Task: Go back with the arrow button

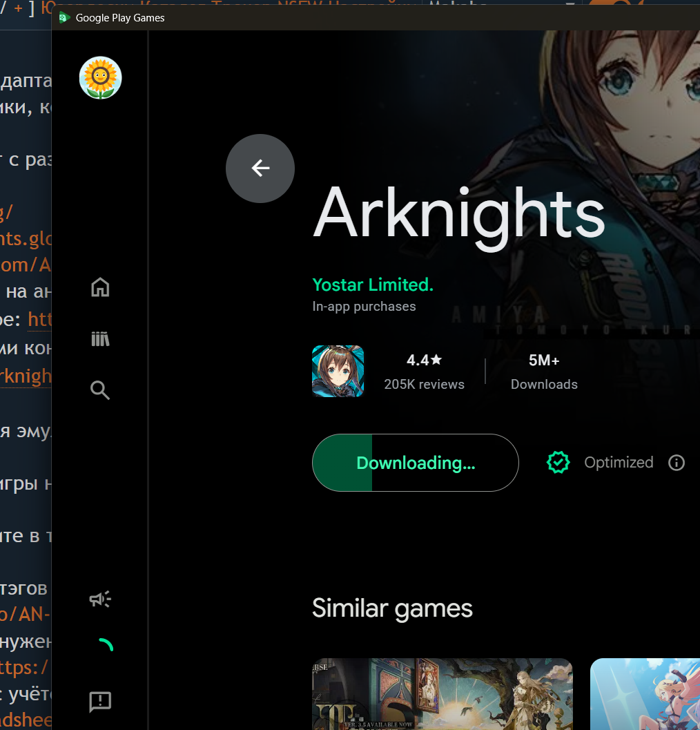Action: point(260,169)
